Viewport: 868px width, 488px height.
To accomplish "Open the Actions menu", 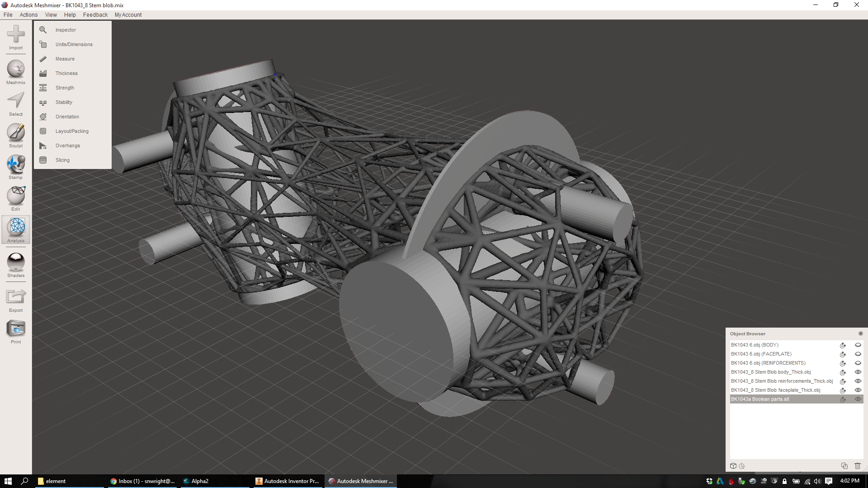I will 28,15.
